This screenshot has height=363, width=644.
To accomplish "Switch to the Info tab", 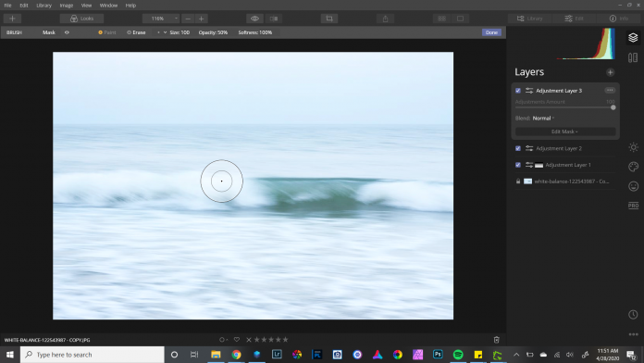I will click(x=618, y=19).
